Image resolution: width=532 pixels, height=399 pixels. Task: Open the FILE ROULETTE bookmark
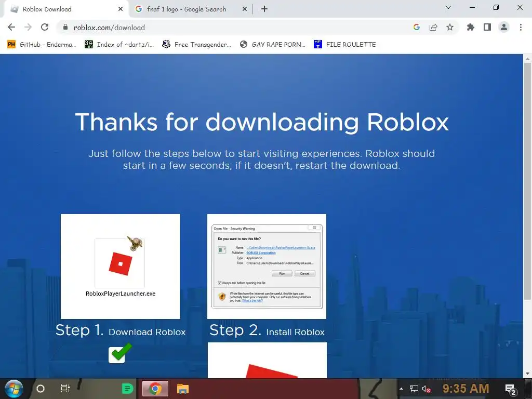(x=345, y=45)
